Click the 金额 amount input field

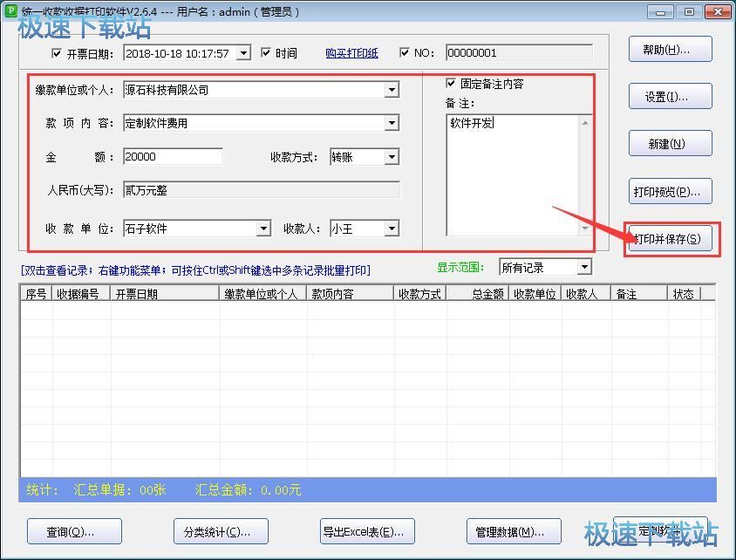pos(174,156)
